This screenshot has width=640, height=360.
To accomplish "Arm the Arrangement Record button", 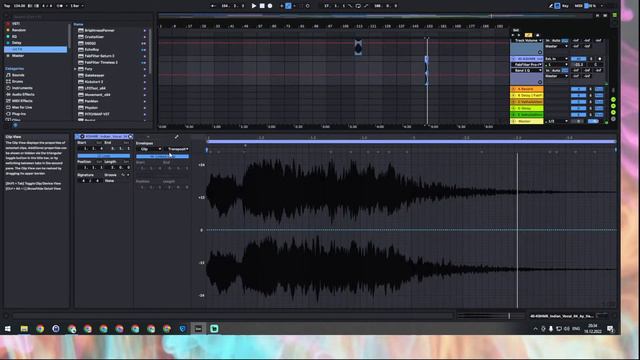I will coord(270,6).
